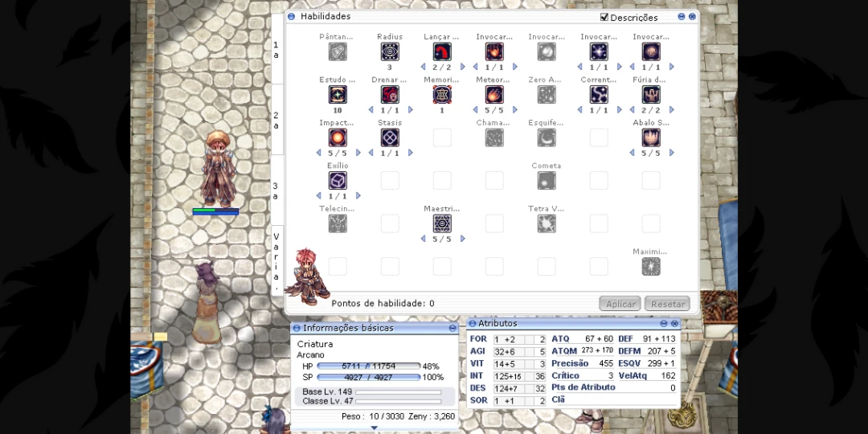Increase Lançar skill level with right arrow

click(x=463, y=67)
